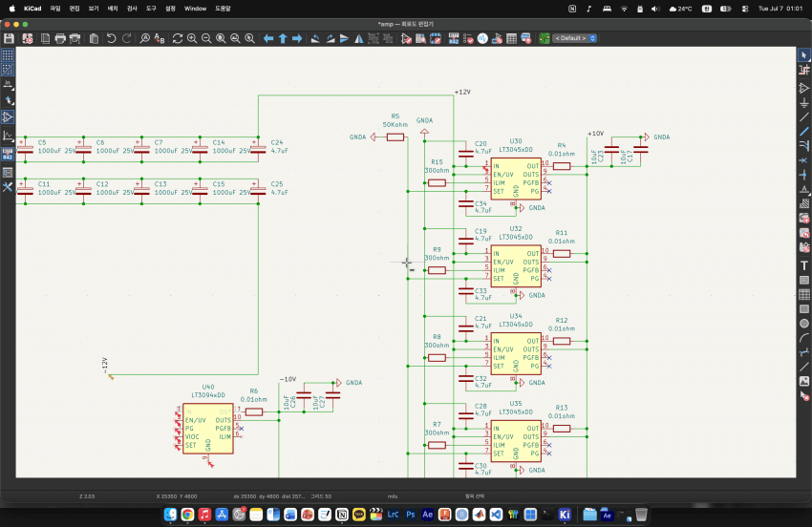Image resolution: width=812 pixels, height=527 pixels.
Task: Open the footprint editor
Action: pos(436,38)
